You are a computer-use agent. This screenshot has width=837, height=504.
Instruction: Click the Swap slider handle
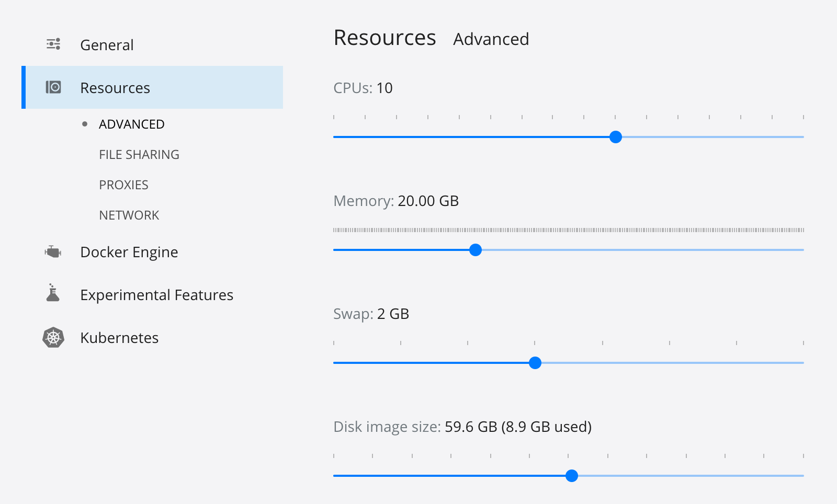point(535,363)
